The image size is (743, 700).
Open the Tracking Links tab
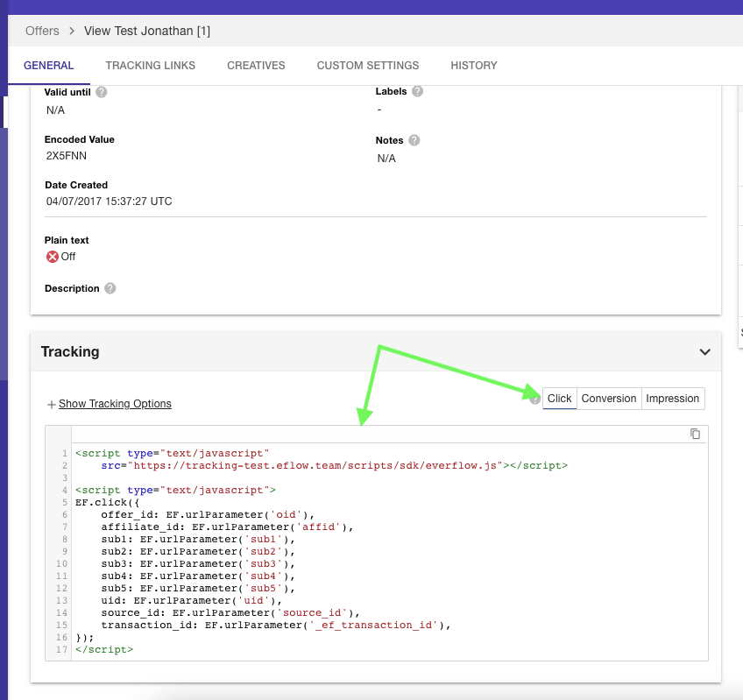point(150,66)
